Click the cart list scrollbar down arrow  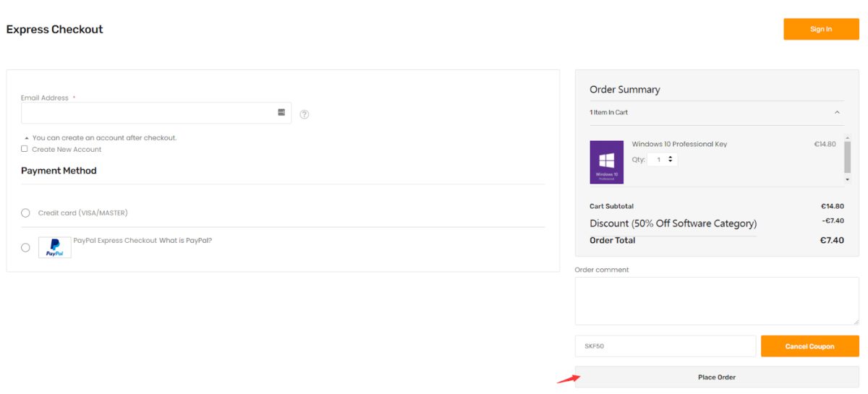pyautogui.click(x=847, y=179)
